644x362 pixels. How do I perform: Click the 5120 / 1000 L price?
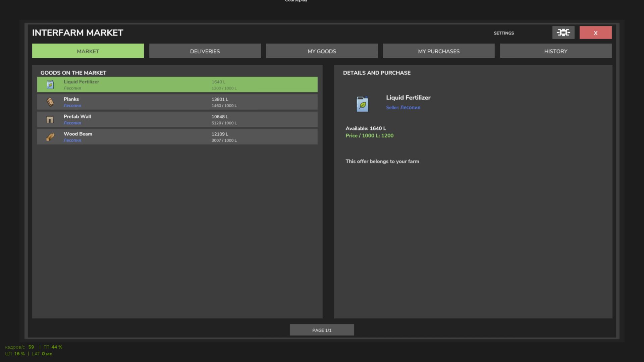tap(224, 123)
